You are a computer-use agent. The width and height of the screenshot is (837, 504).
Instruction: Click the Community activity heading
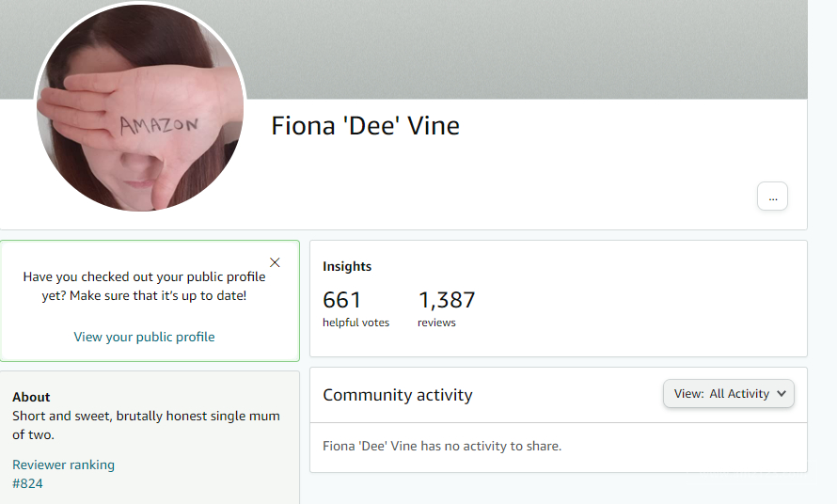pos(398,395)
